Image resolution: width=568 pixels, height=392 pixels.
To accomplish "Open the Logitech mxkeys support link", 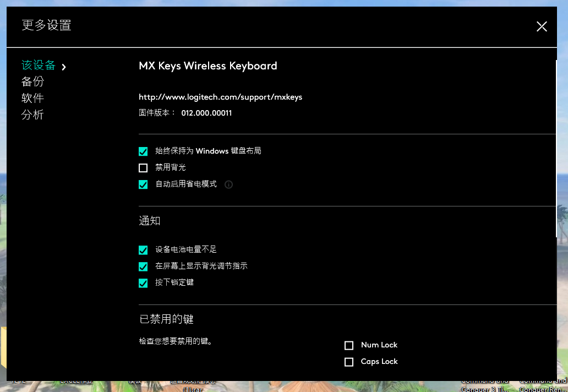I will click(x=220, y=97).
